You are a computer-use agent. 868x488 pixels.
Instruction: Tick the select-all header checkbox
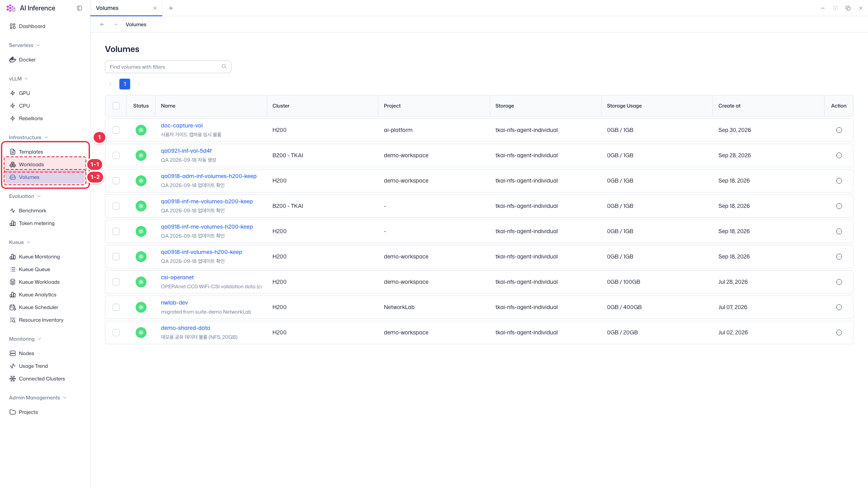116,106
